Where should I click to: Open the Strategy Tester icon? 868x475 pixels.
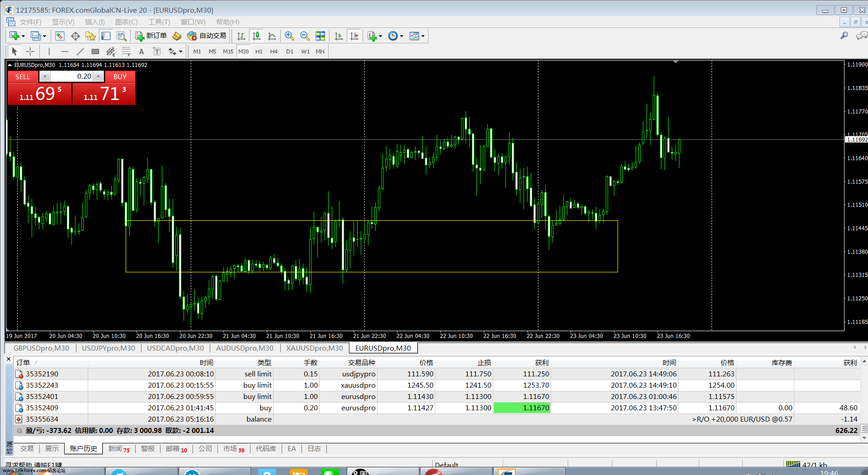pyautogui.click(x=121, y=36)
